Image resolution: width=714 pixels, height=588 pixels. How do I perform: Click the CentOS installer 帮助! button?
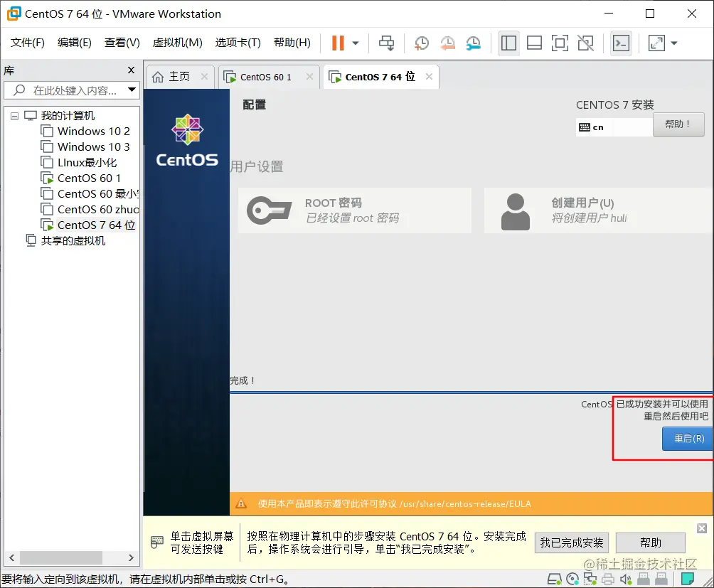(678, 124)
